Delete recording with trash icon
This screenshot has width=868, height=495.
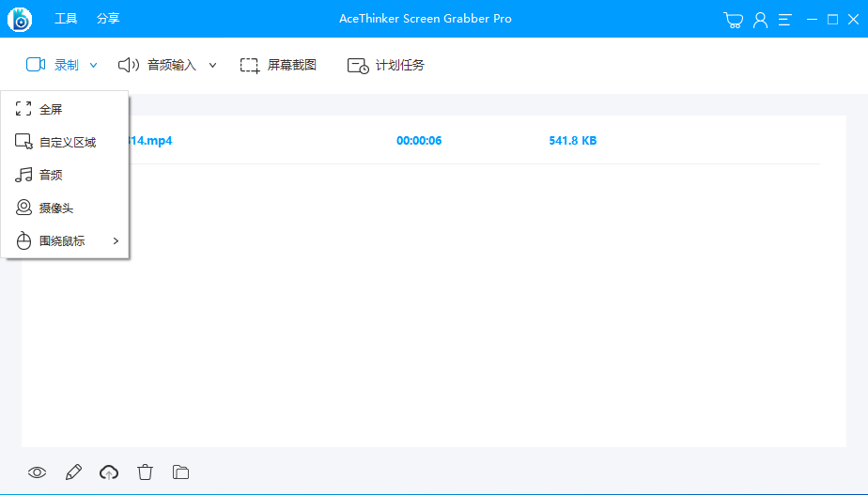(145, 472)
